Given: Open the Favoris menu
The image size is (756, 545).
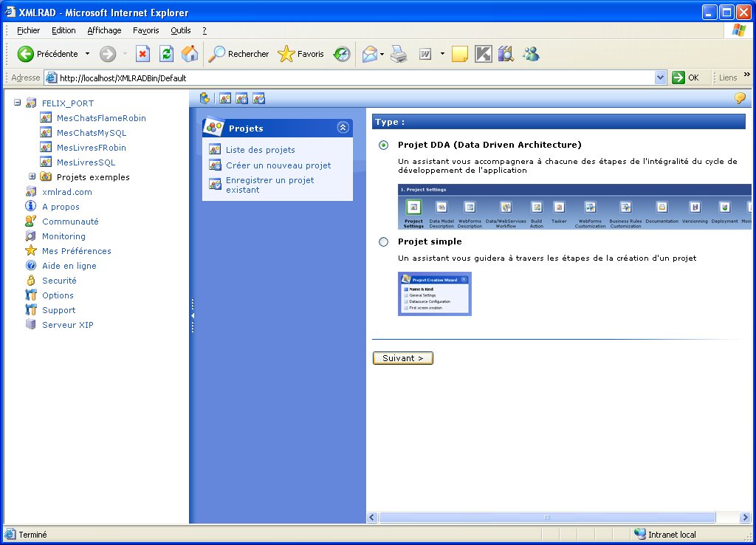Looking at the screenshot, I should [x=145, y=30].
